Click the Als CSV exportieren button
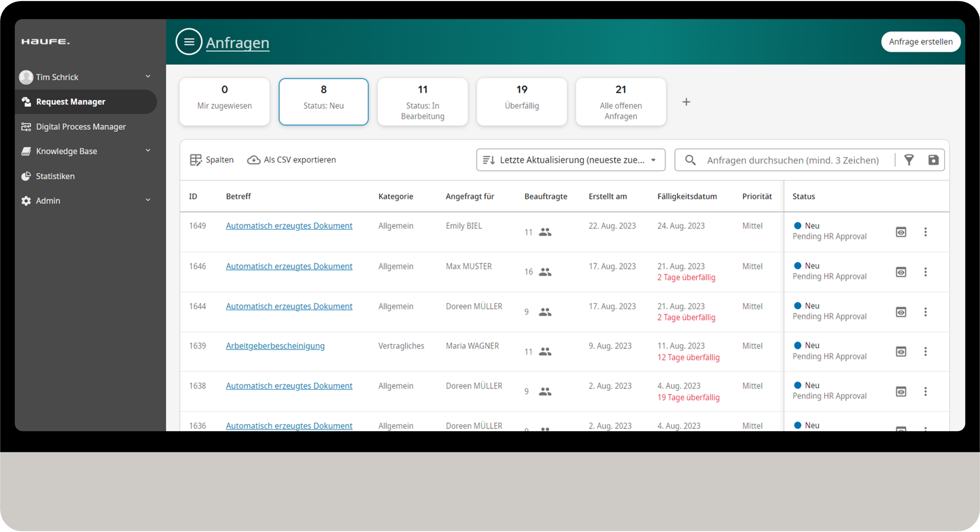The width and height of the screenshot is (980, 532). pos(292,160)
